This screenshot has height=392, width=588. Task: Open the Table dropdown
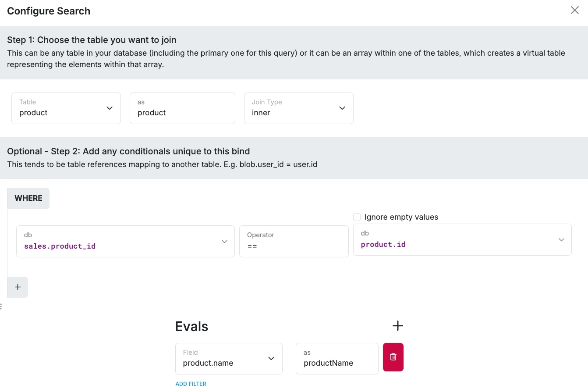(66, 108)
